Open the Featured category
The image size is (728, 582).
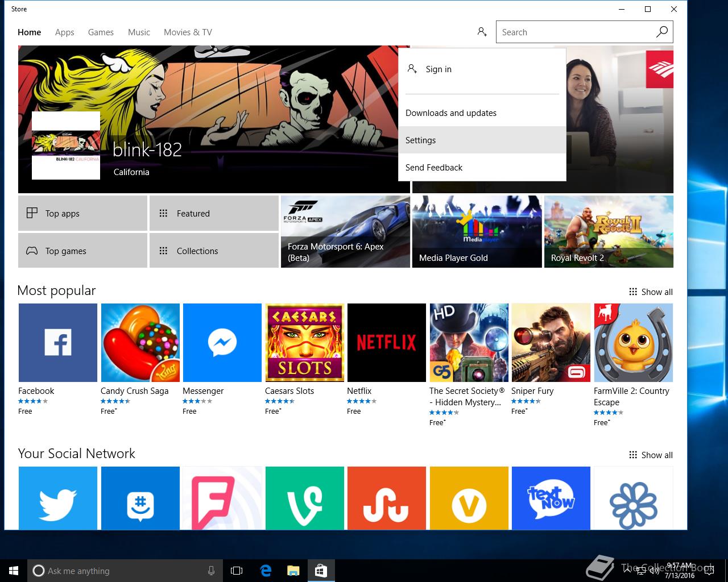214,213
